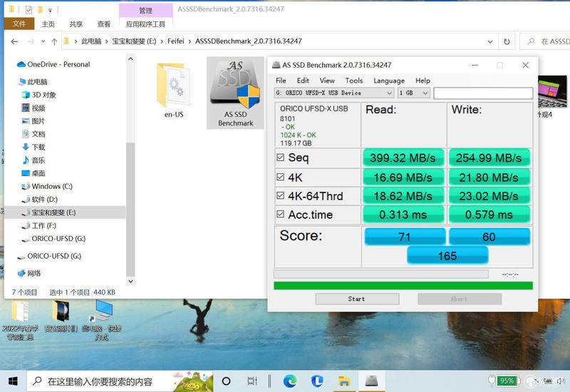Open File menu in AS SSD
The width and height of the screenshot is (570, 392).
[x=281, y=81]
